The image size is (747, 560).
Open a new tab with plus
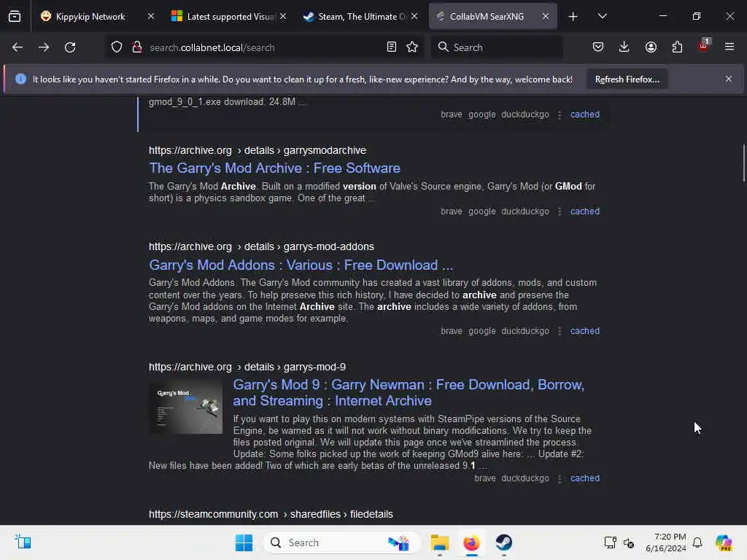click(x=573, y=17)
